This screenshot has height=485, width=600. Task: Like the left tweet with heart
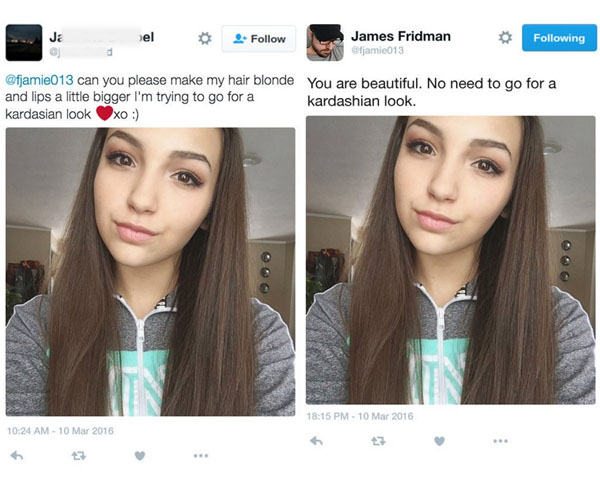pos(140,456)
